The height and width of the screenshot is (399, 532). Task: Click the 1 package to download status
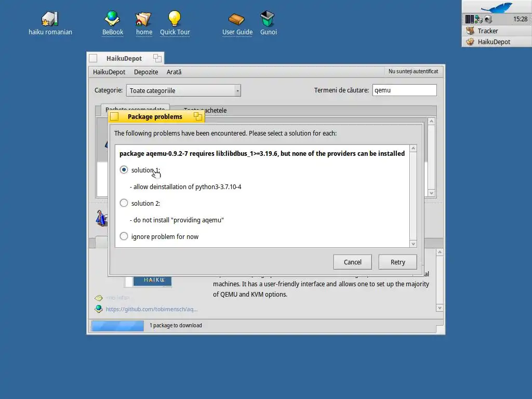coord(176,325)
